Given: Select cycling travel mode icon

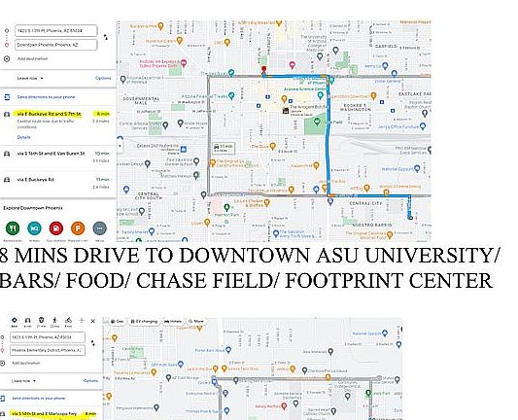Looking at the screenshot, I should (68, 320).
